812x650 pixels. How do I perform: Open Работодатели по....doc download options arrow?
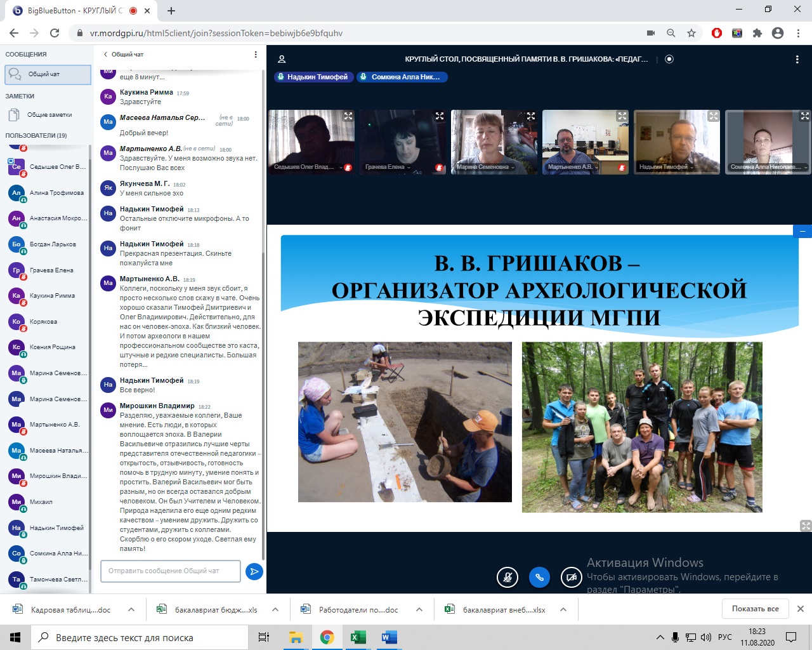coord(419,609)
